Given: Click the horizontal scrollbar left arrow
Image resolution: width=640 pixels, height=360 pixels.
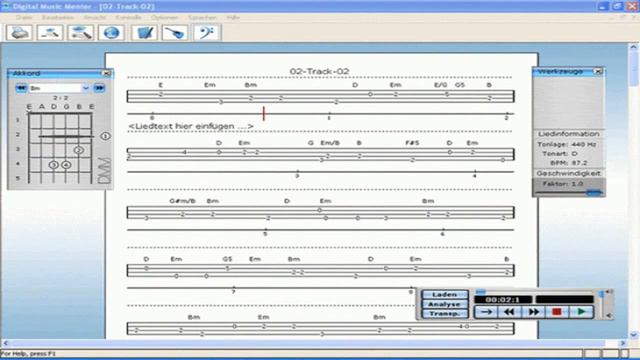Looking at the screenshot, I should [5, 343].
